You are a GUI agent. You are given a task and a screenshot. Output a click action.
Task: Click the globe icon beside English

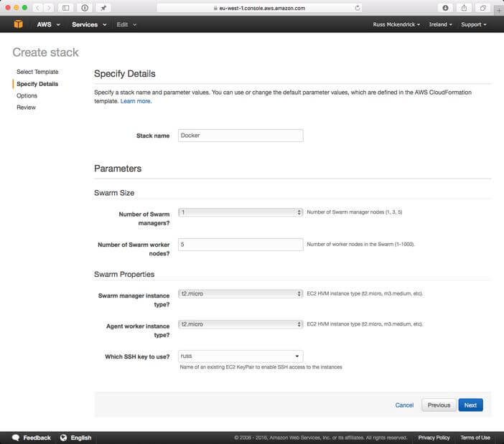click(63, 438)
